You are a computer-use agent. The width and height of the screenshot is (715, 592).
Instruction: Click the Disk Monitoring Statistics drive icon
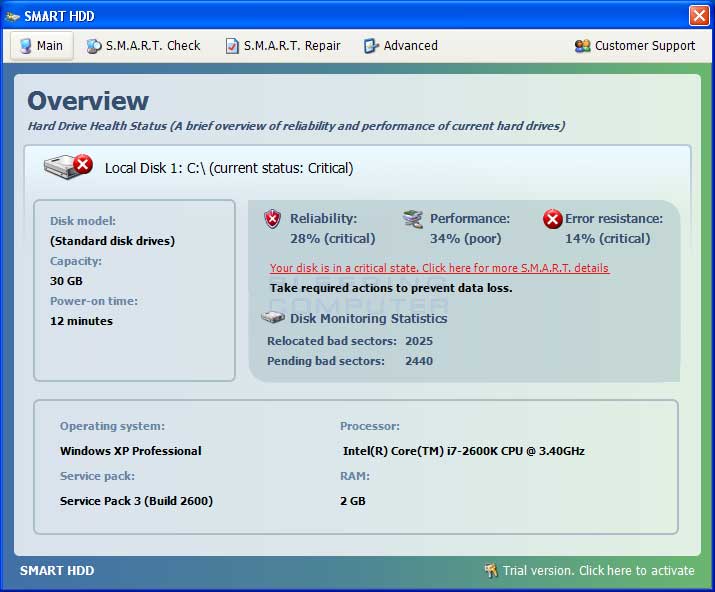[273, 317]
